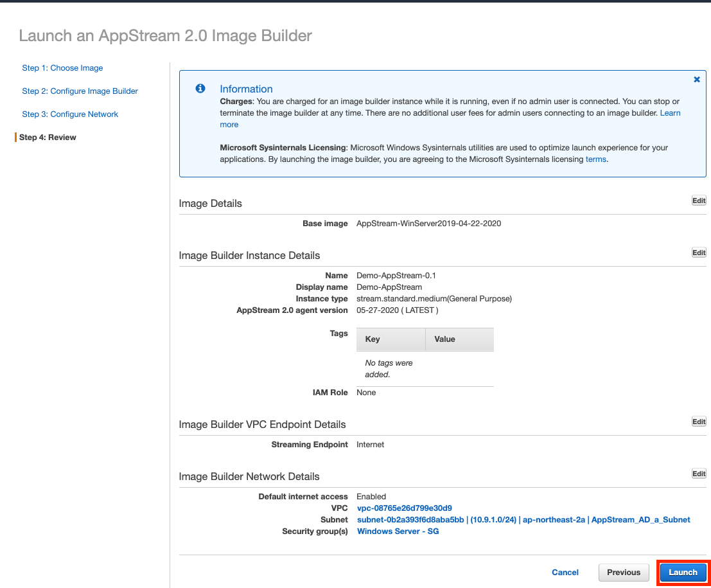Edit the Image Builder Network Details section

click(x=699, y=474)
